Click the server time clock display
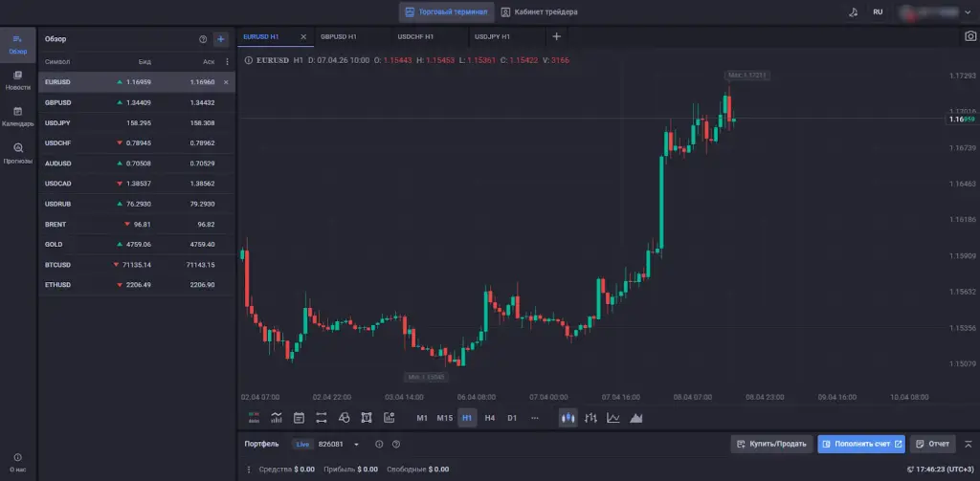Viewport: 980px width, 481px height. (940, 470)
